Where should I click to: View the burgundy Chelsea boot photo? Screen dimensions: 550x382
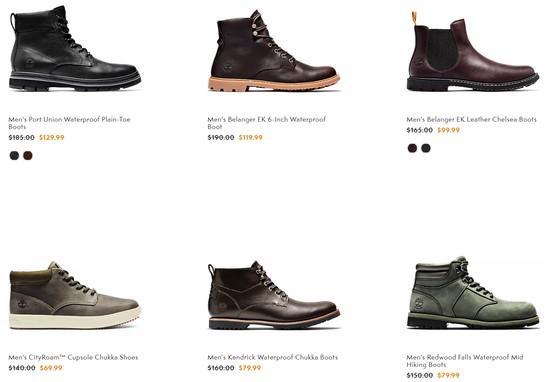point(473,52)
